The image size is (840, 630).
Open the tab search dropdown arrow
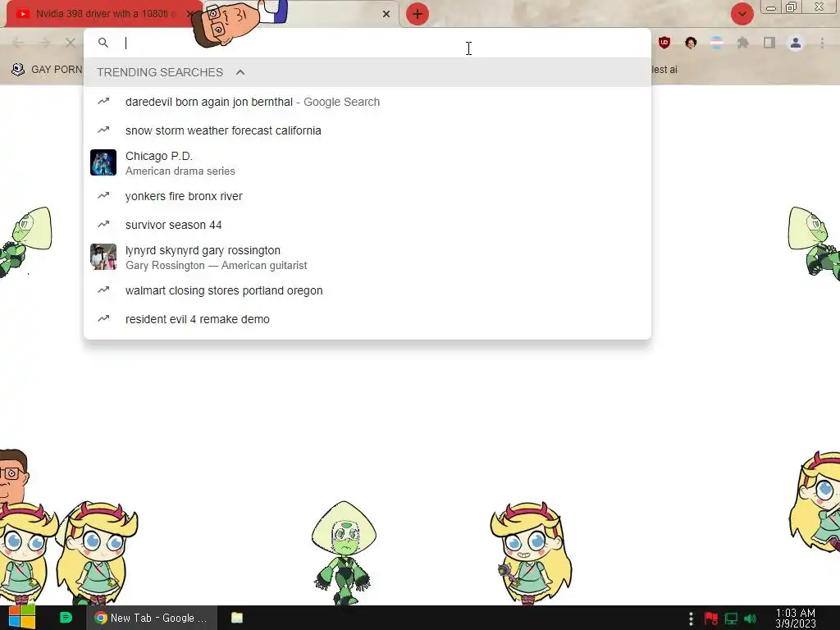[742, 14]
